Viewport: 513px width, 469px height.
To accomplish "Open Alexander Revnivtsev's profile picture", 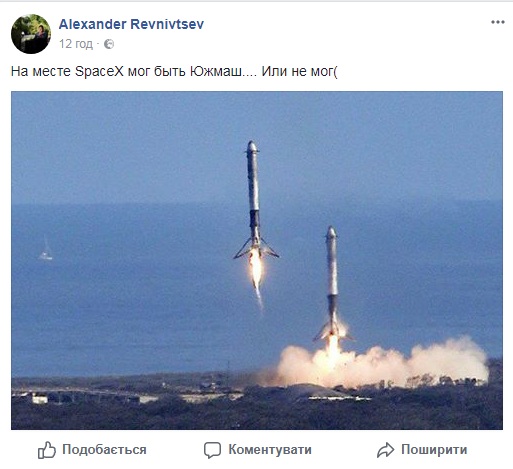I will 31,34.
